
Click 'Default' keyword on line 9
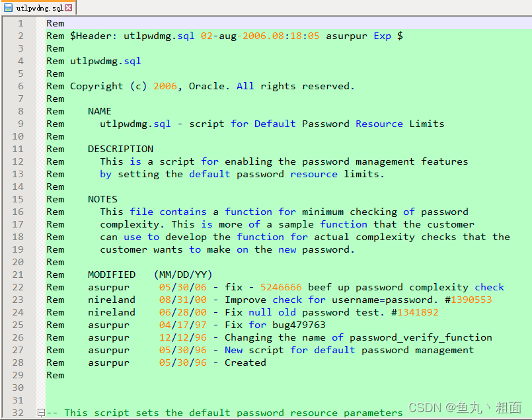pyautogui.click(x=275, y=124)
